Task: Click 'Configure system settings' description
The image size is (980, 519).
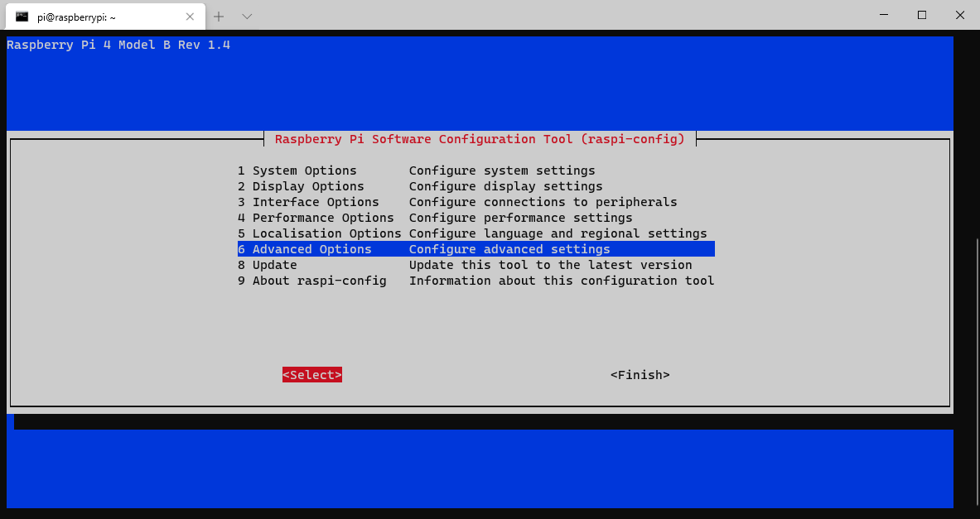Action: [502, 171]
